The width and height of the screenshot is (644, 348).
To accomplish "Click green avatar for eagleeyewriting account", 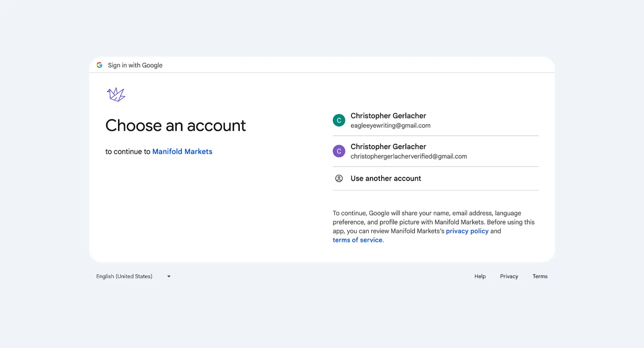I will pyautogui.click(x=339, y=120).
